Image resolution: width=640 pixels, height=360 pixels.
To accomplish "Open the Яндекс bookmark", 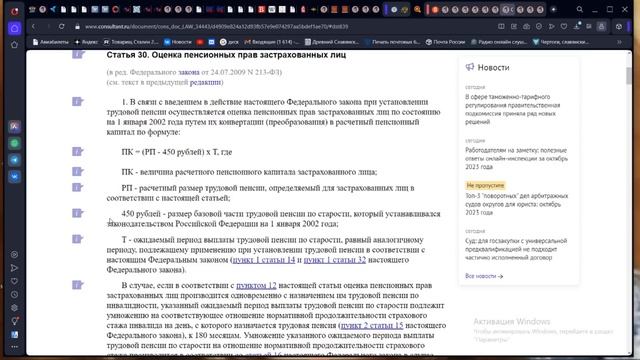I will coord(86,42).
